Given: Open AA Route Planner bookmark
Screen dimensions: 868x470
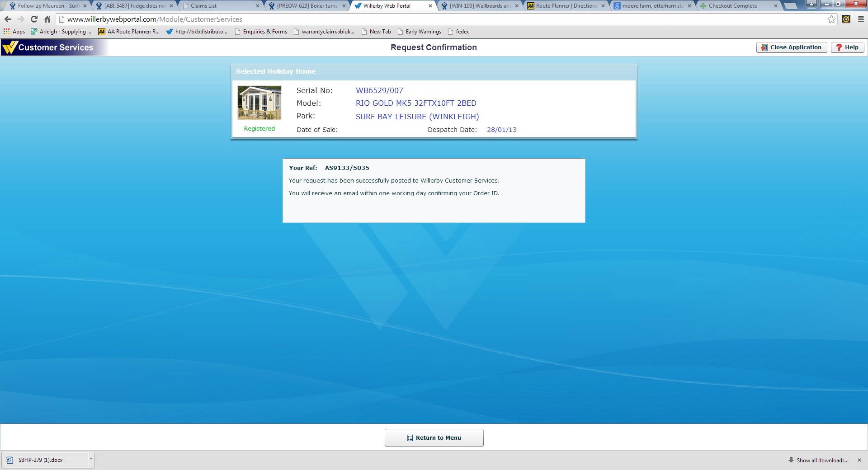Looking at the screenshot, I should [x=129, y=32].
